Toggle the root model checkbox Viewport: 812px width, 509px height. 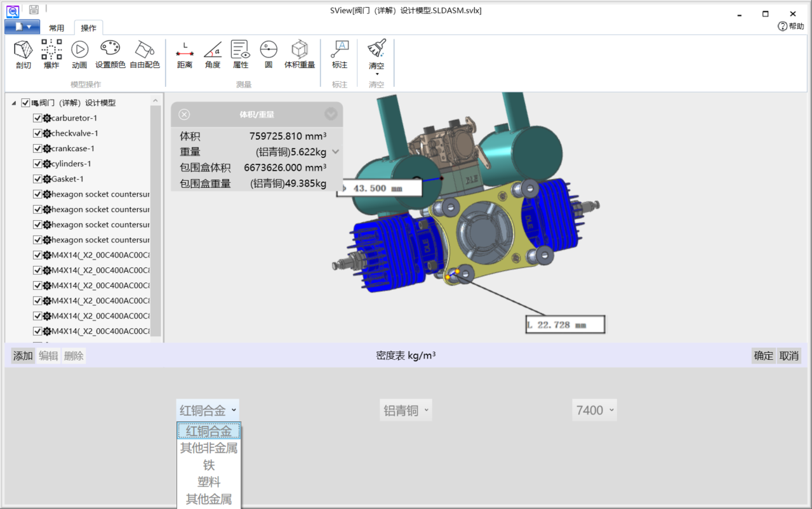(25, 103)
